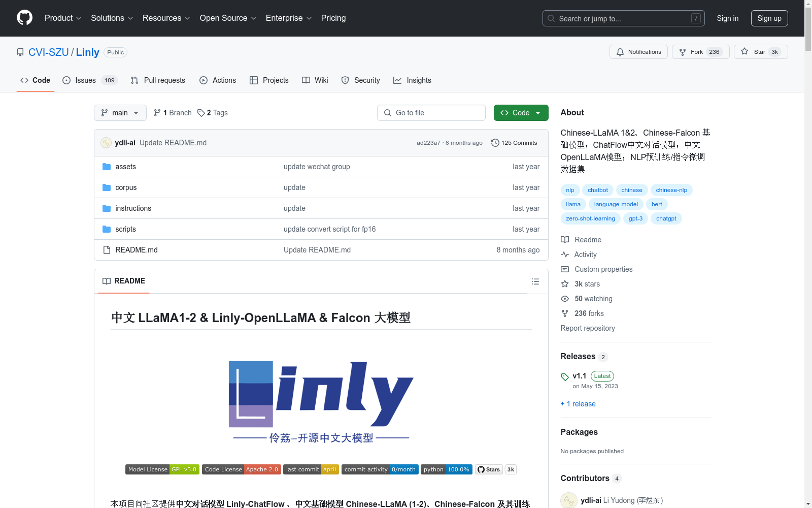View the 2 Tags link
This screenshot has height=508, width=812.
click(213, 113)
